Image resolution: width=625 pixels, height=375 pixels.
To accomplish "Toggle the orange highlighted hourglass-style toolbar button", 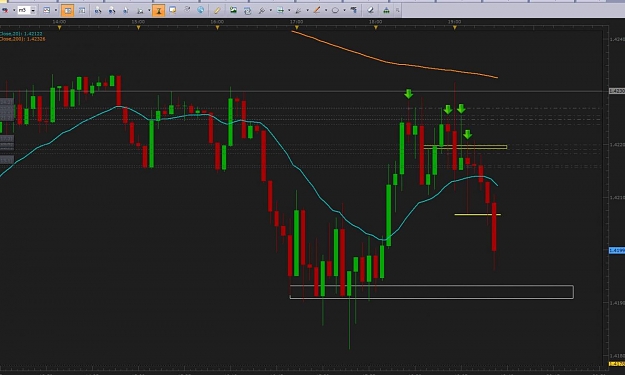I will coord(159,10).
